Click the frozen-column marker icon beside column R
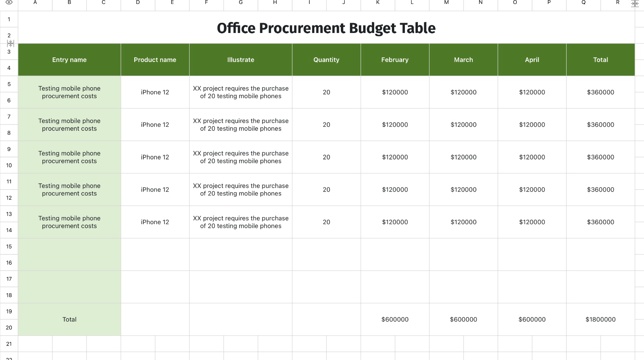Image resolution: width=644 pixels, height=360 pixels. 635,4
